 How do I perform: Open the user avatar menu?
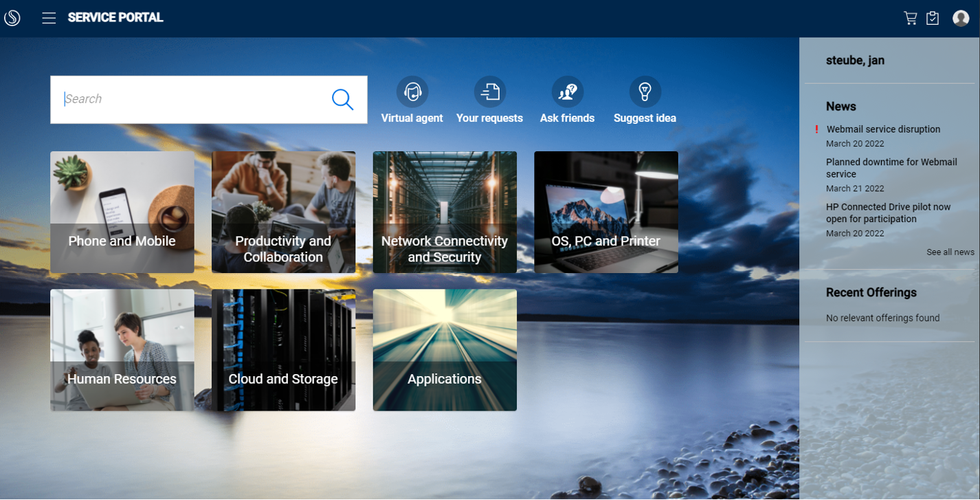pyautogui.click(x=961, y=18)
